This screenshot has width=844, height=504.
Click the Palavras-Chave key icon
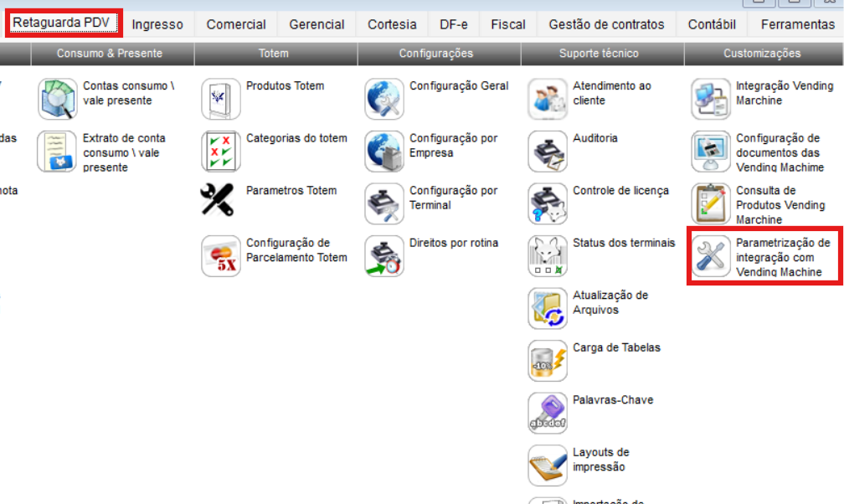tap(548, 413)
